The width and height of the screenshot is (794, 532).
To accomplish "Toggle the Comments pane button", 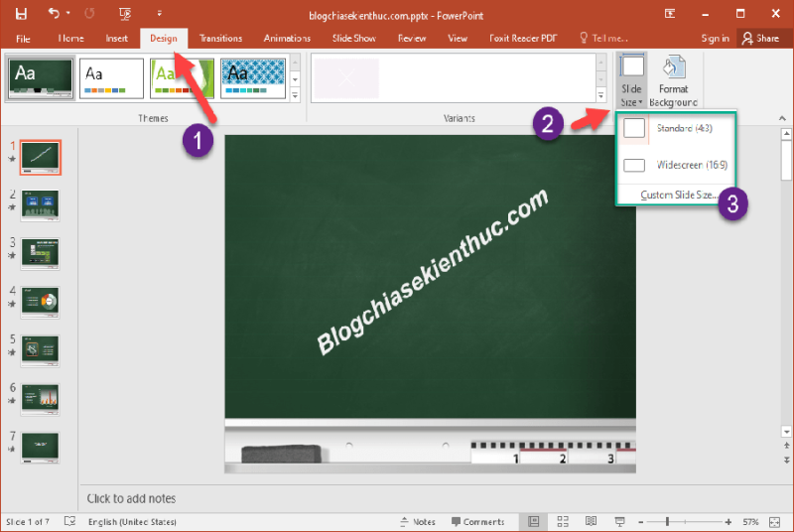I will point(478,522).
